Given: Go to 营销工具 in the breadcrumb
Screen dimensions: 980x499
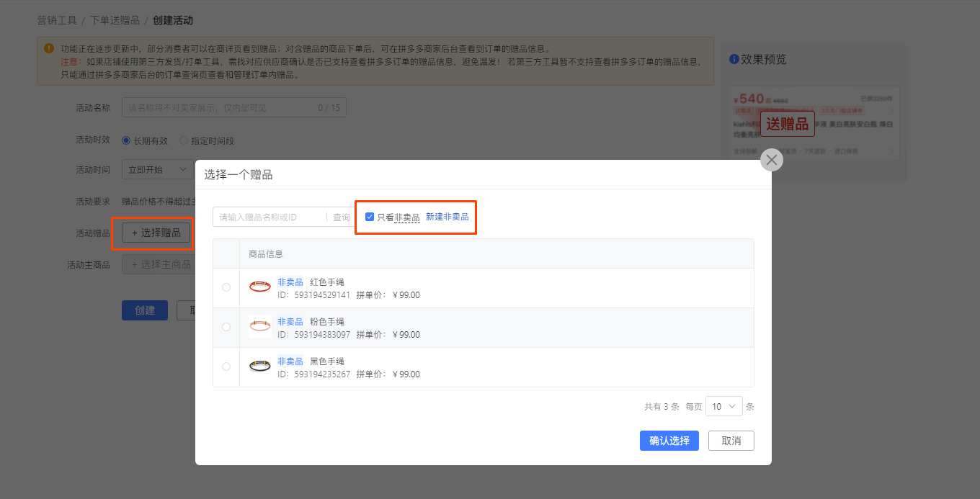Looking at the screenshot, I should 57,20.
